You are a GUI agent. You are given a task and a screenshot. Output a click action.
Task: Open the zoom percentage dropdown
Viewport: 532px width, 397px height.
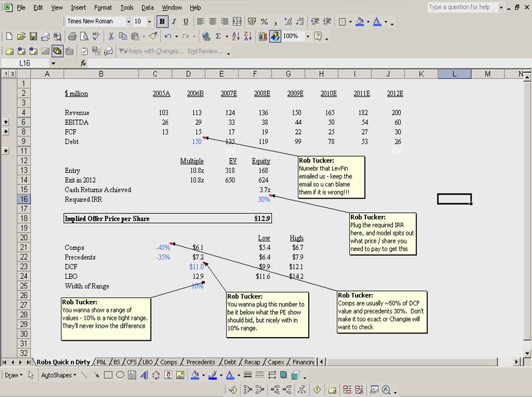tap(308, 36)
